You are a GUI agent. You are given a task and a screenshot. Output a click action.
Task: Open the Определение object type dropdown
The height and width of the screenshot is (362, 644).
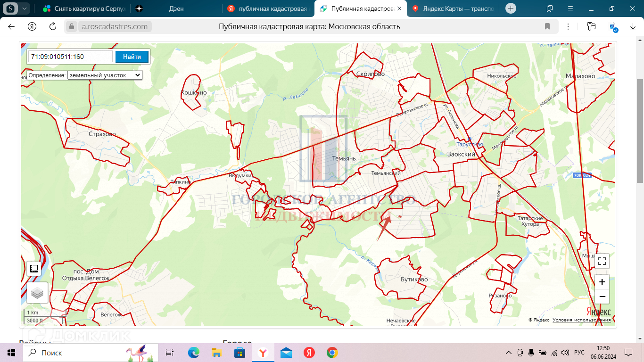pyautogui.click(x=105, y=75)
